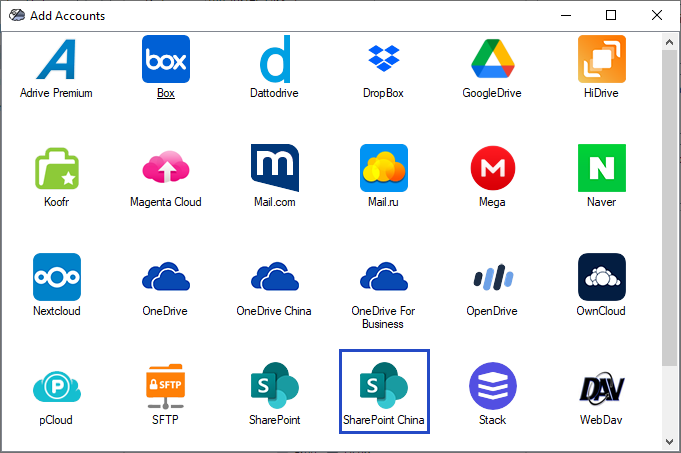Pick the OneDrive China icon
This screenshot has height=453, width=681.
[x=275, y=276]
